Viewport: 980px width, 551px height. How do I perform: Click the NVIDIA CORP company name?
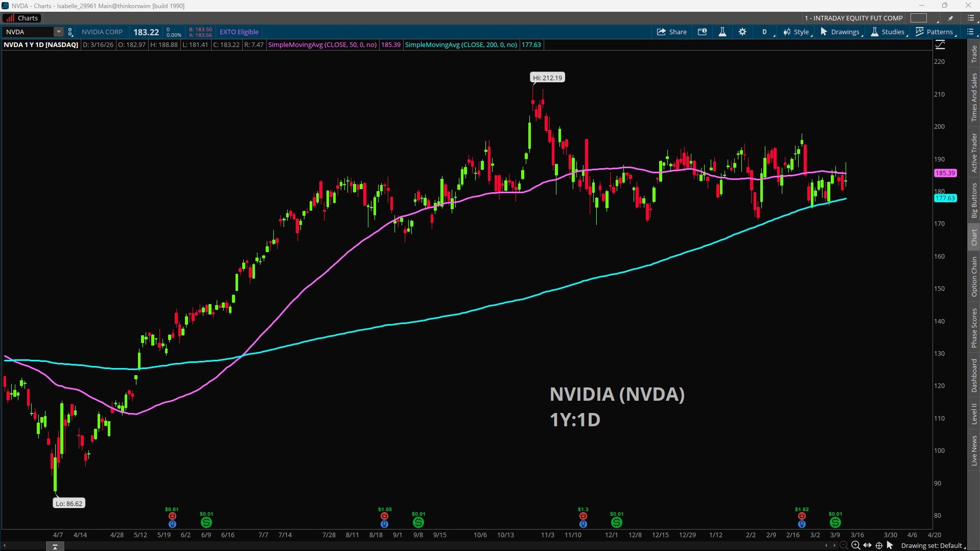pos(102,32)
